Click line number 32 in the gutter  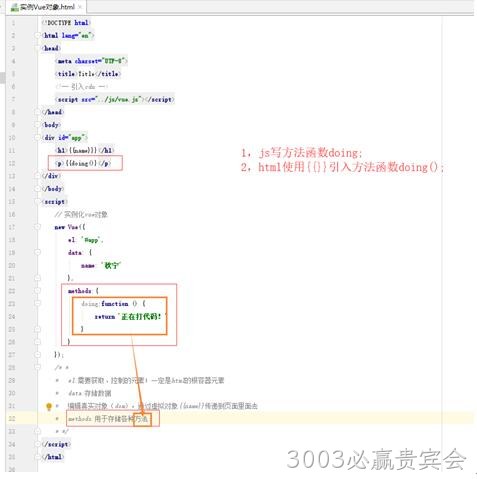pyautogui.click(x=12, y=418)
